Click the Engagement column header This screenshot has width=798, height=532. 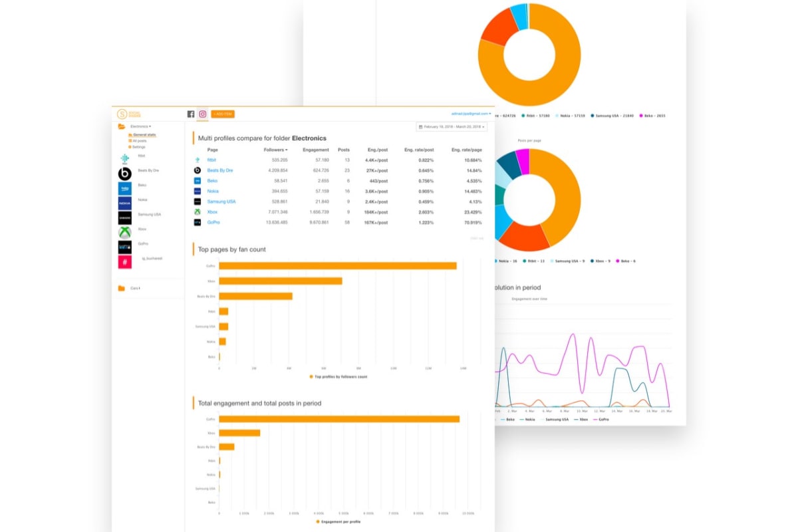click(316, 150)
